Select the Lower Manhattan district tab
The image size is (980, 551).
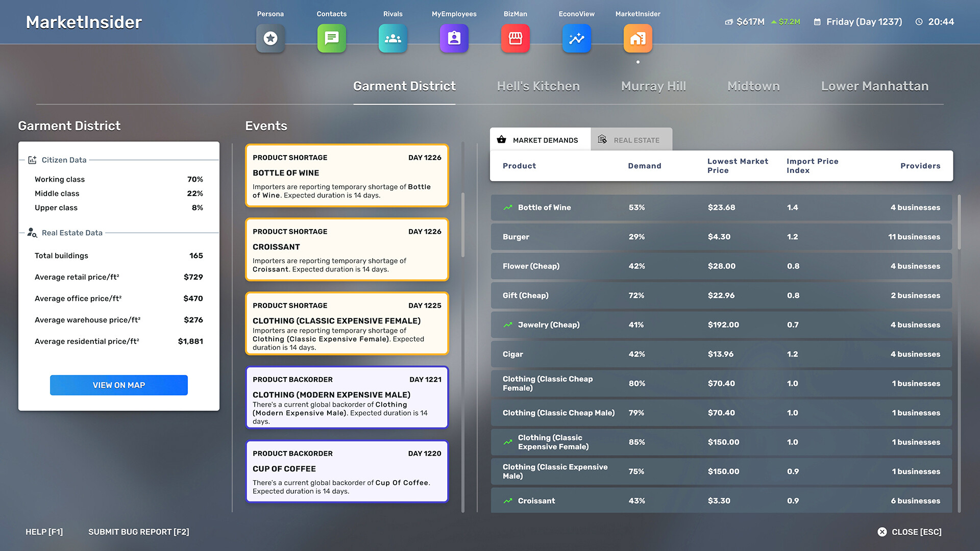(874, 86)
